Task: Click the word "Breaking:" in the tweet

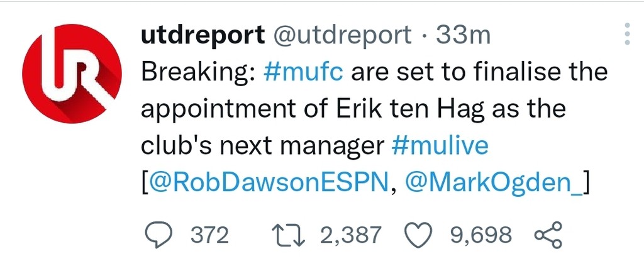Action: (x=196, y=72)
